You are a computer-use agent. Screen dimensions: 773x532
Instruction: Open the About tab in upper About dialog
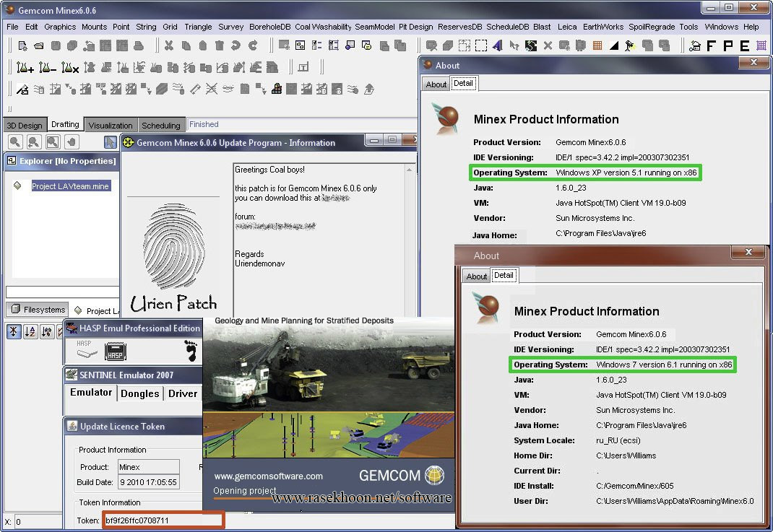coord(436,84)
